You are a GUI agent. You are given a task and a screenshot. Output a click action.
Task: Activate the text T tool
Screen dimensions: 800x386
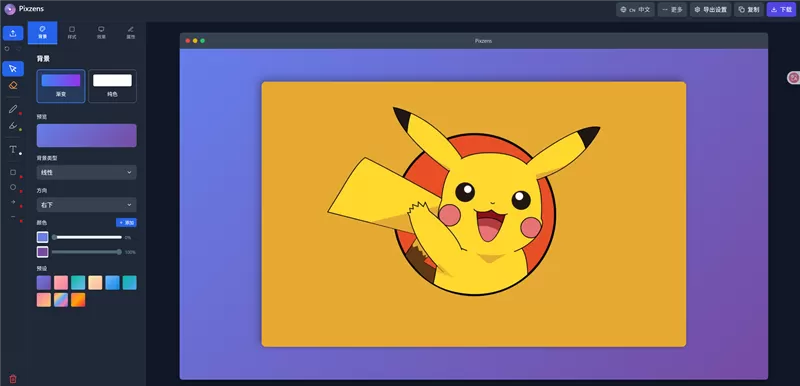(x=13, y=149)
